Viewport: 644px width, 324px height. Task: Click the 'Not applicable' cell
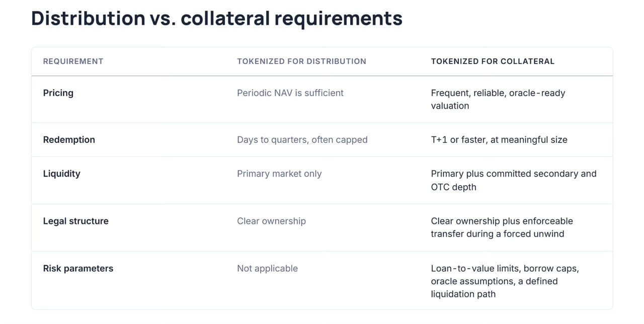(x=267, y=268)
